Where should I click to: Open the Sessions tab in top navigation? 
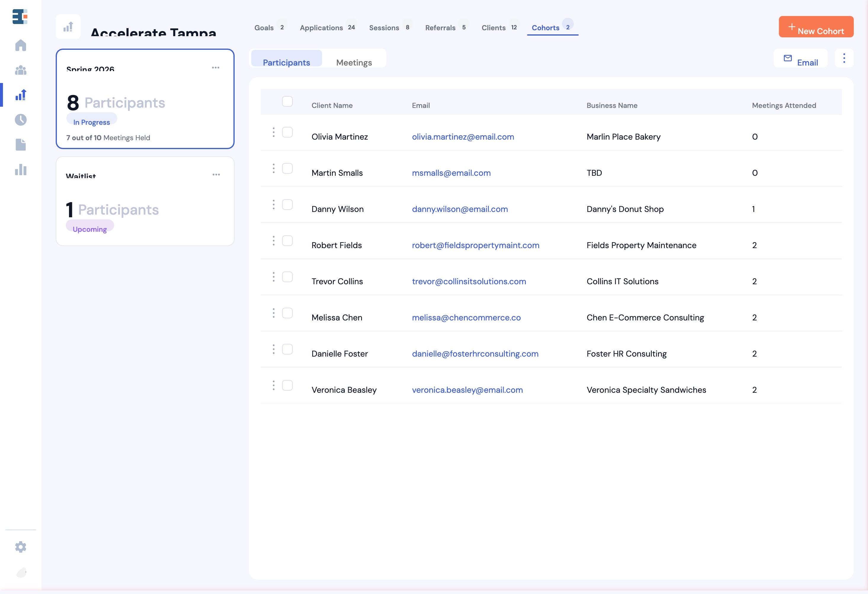pyautogui.click(x=384, y=28)
